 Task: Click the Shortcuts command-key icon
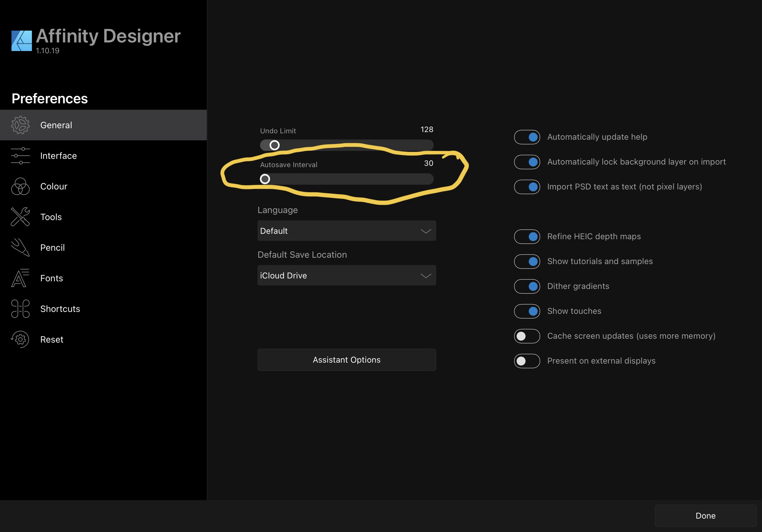[x=20, y=309]
